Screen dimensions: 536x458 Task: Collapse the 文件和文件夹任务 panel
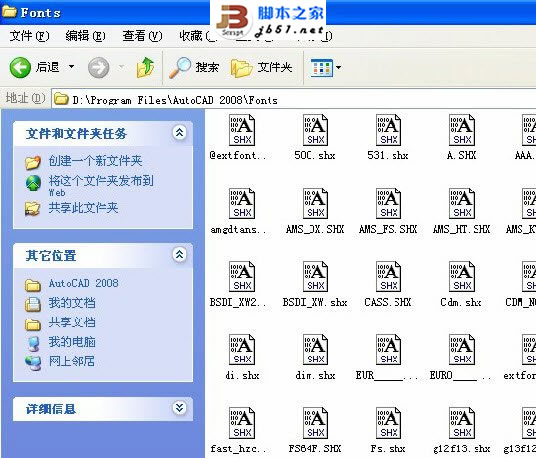pyautogui.click(x=179, y=132)
